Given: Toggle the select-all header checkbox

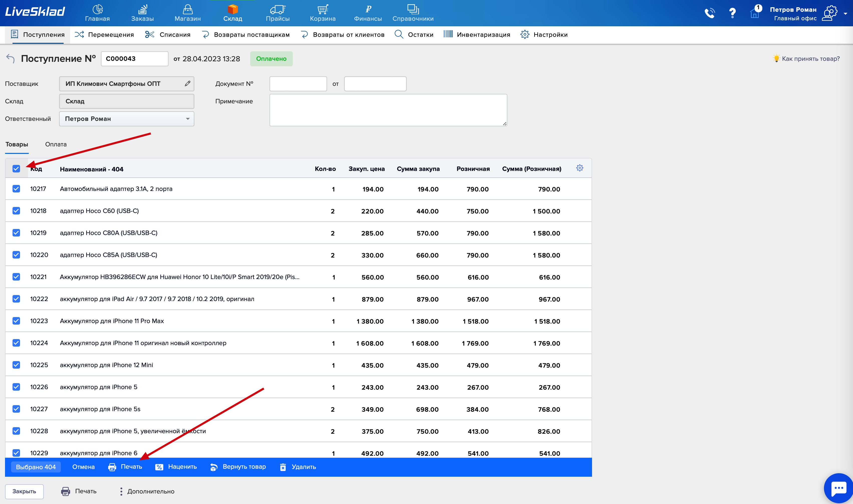Looking at the screenshot, I should (16, 169).
